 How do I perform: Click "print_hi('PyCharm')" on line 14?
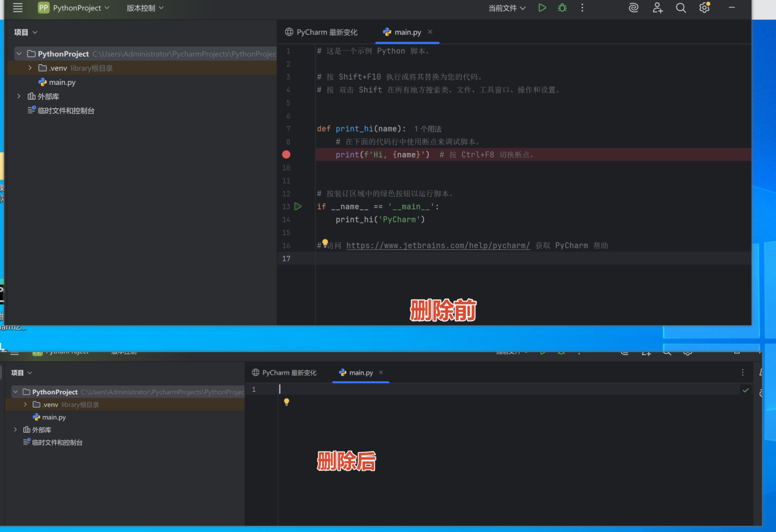(x=380, y=219)
